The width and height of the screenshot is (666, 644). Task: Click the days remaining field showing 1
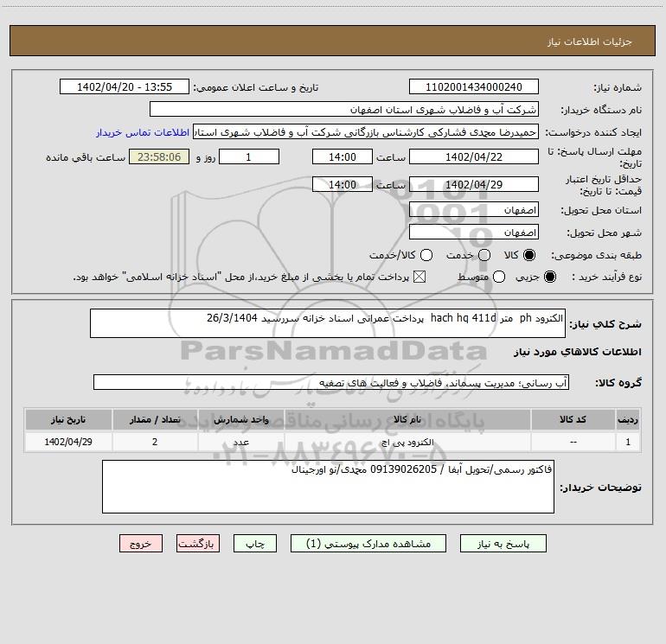249,156
